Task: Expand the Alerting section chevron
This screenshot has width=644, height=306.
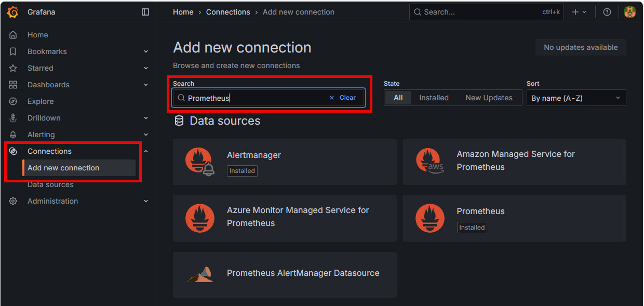Action: pos(146,135)
